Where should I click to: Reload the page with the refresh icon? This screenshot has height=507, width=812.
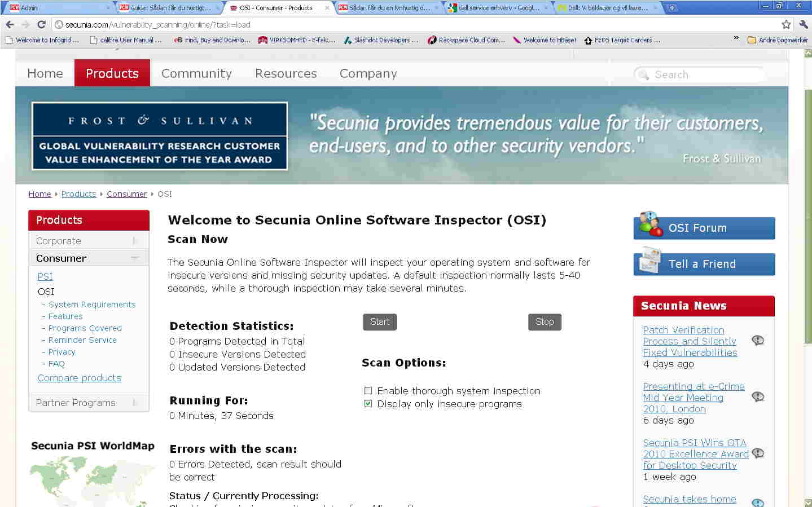(41, 24)
